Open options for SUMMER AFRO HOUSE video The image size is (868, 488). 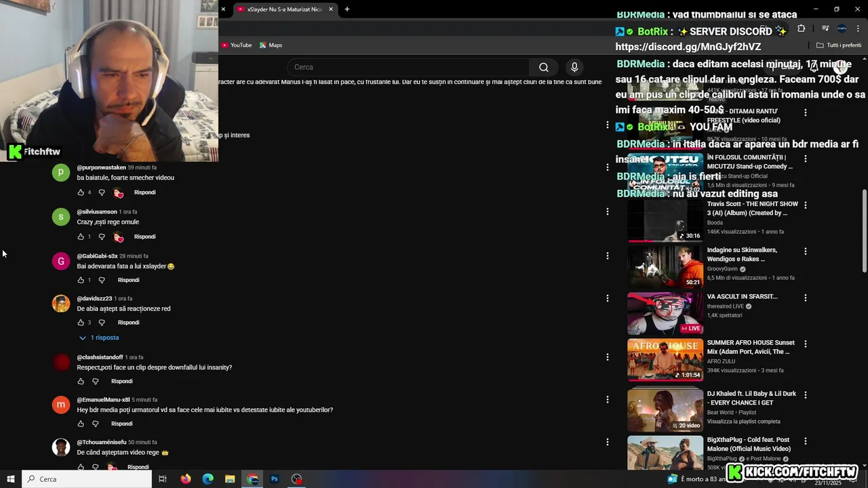pyautogui.click(x=806, y=344)
